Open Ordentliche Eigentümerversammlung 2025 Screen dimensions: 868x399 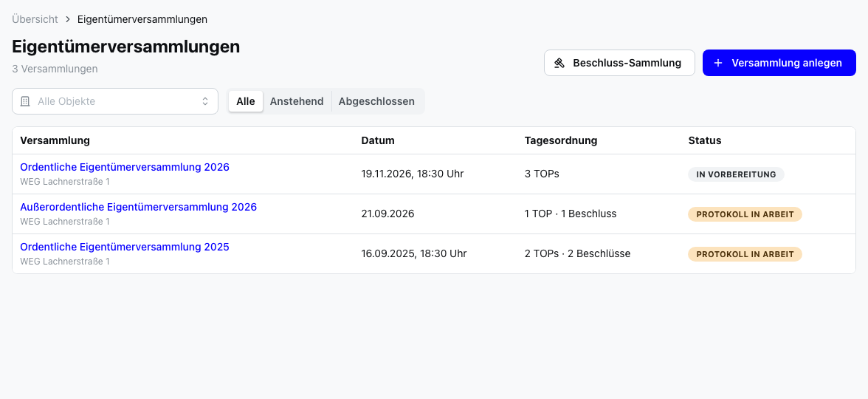click(x=125, y=247)
